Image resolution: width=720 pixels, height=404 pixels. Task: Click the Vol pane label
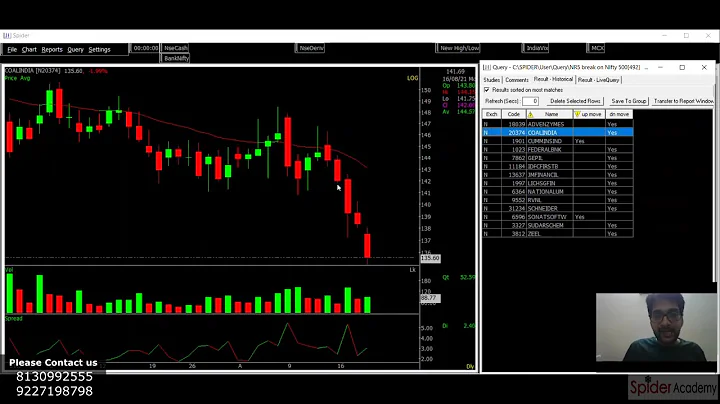[9, 269]
